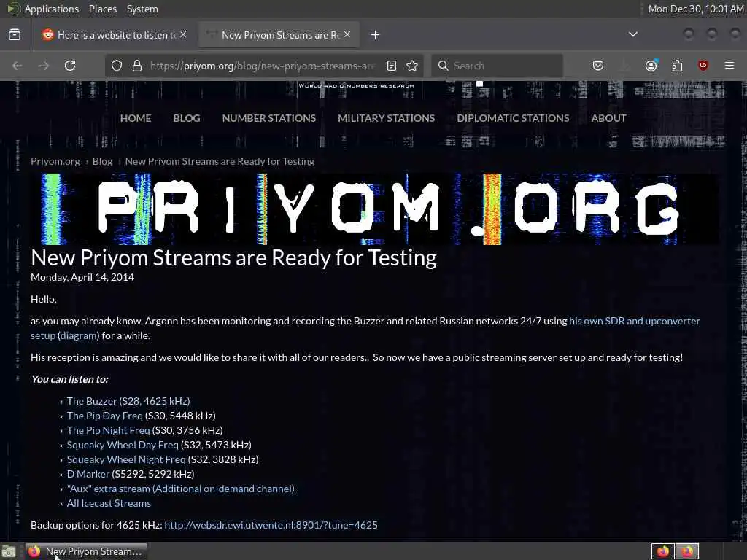Viewport: 747px width, 560px height.
Task: Open the BLOG navigation item
Action: (x=187, y=118)
